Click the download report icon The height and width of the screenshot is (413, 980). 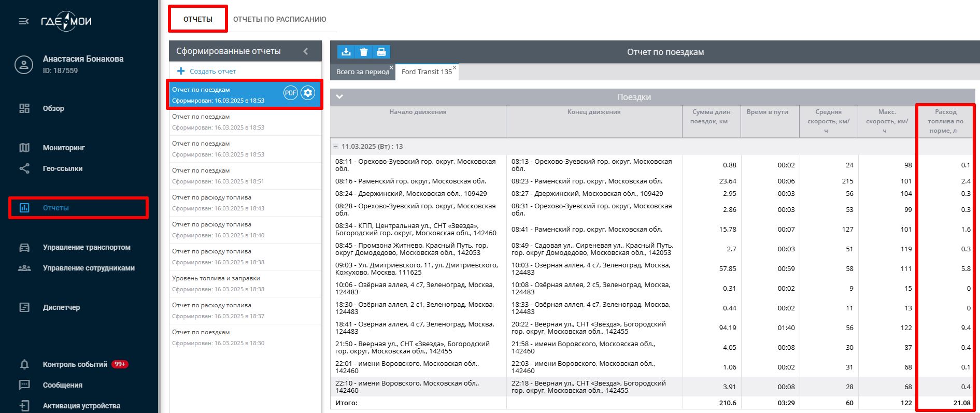346,52
